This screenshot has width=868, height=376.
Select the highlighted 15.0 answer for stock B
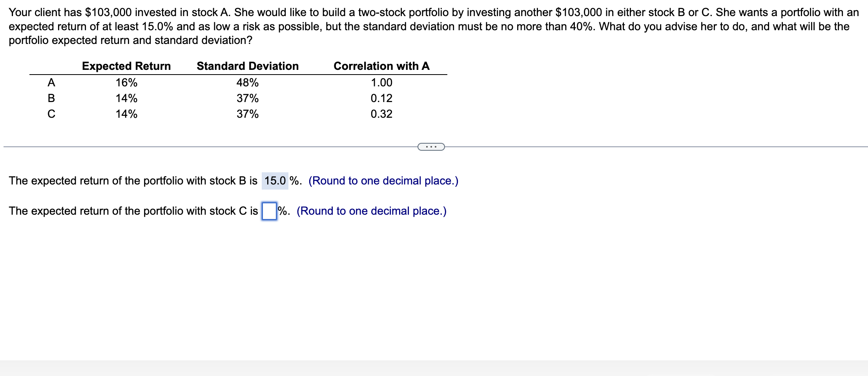275,181
